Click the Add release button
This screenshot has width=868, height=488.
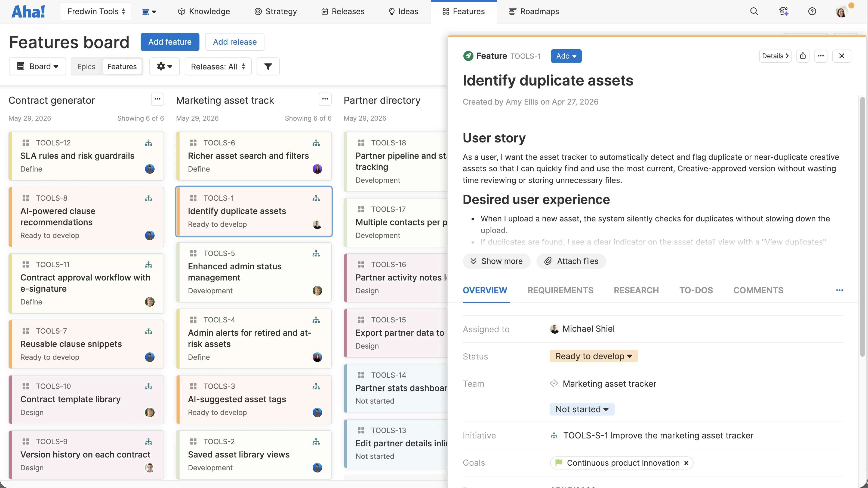point(235,42)
